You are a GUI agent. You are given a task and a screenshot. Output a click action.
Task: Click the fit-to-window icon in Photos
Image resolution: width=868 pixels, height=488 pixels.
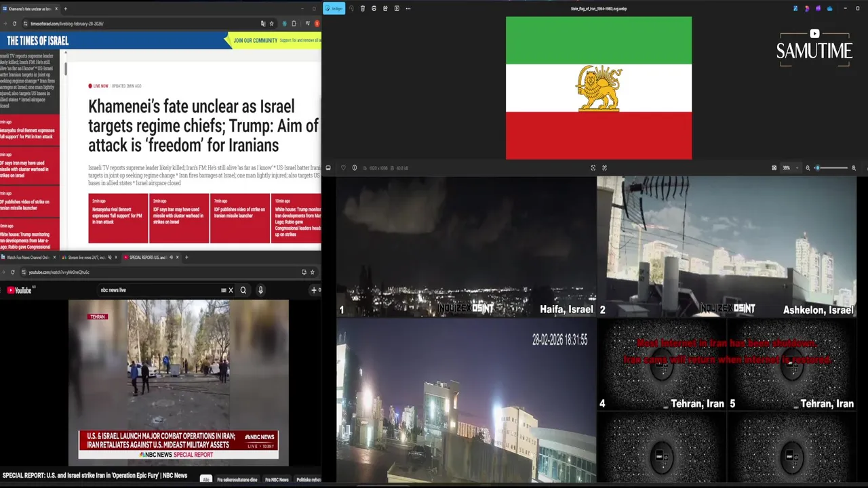point(593,168)
